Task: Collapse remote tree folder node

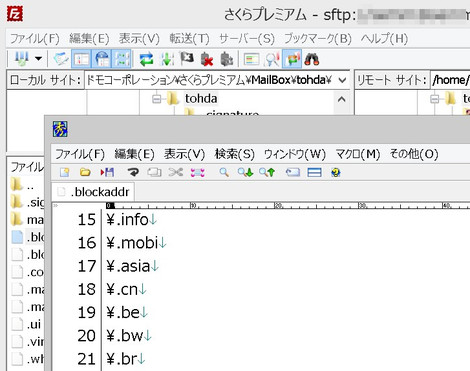Action: [434, 99]
